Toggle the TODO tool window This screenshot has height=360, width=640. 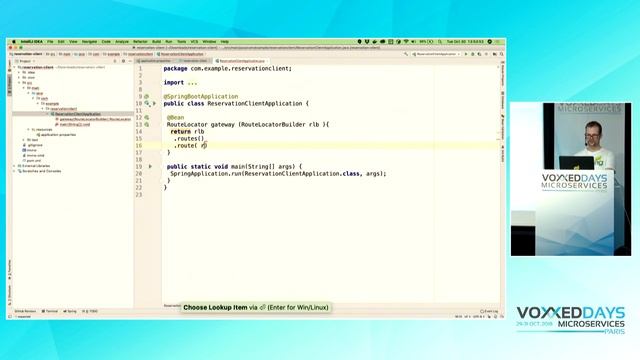click(90, 311)
